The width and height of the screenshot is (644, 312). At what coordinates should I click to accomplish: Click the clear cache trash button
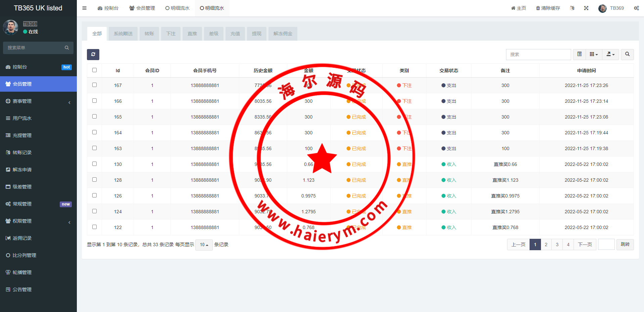[x=548, y=8]
